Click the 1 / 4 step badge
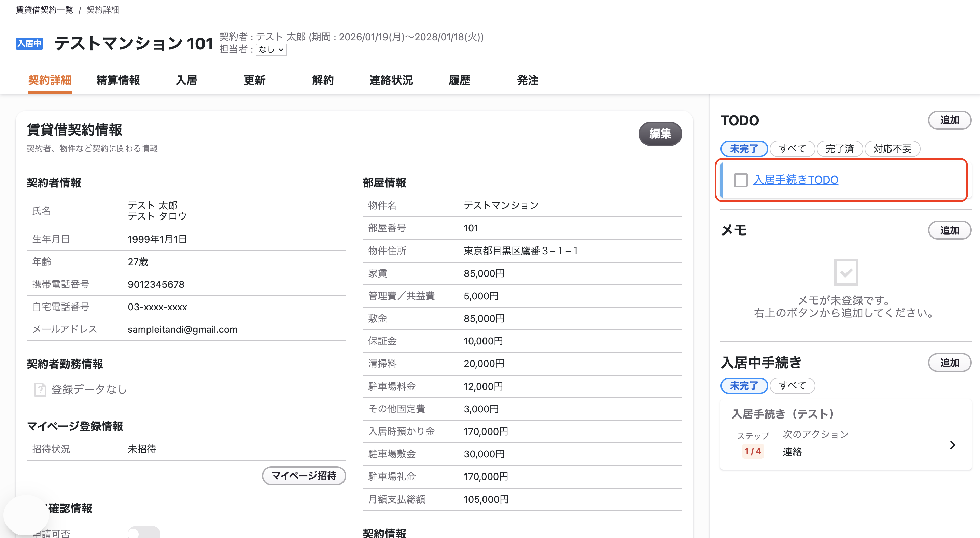 coord(753,451)
